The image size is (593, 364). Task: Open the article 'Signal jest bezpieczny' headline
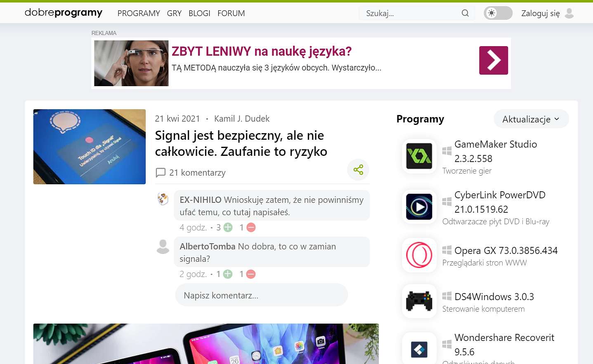241,143
